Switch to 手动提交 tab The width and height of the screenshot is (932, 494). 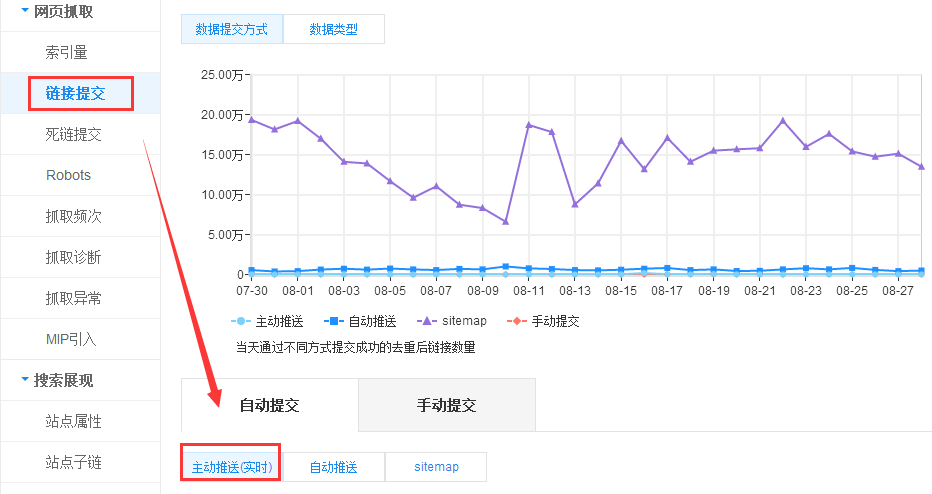pos(446,405)
